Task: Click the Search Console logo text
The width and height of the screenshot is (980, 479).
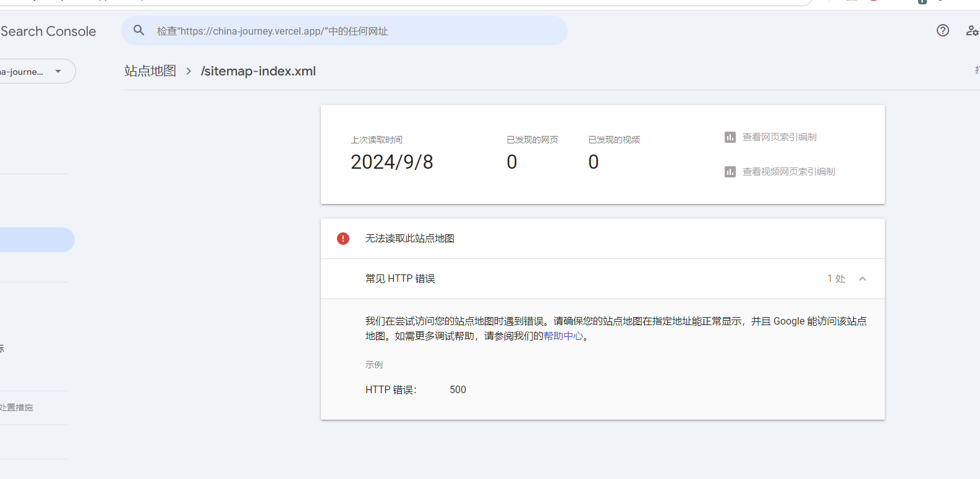Action: click(x=48, y=32)
